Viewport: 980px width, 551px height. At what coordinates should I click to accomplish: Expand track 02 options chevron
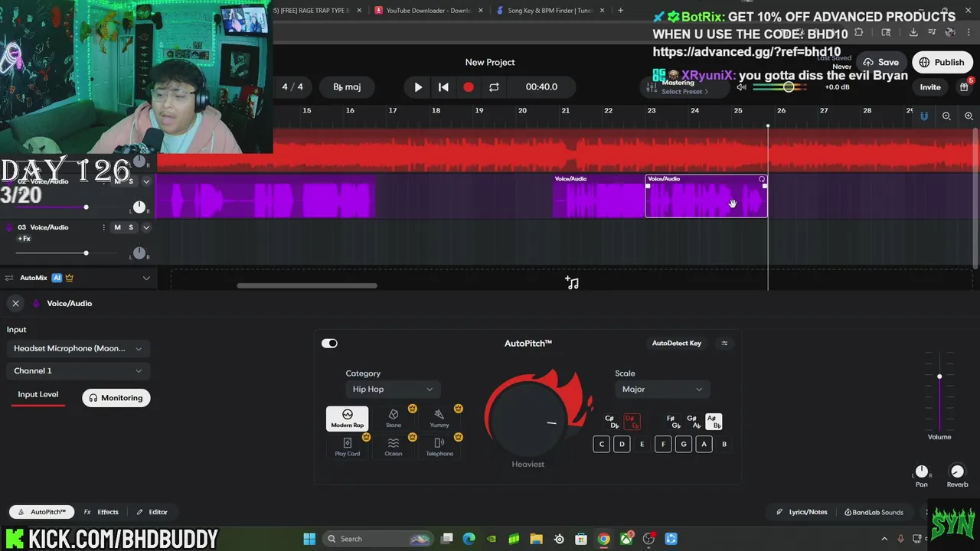pos(146,181)
